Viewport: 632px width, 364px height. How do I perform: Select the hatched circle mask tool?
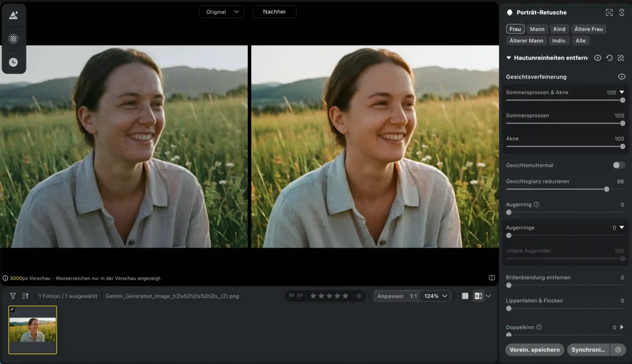point(13,38)
